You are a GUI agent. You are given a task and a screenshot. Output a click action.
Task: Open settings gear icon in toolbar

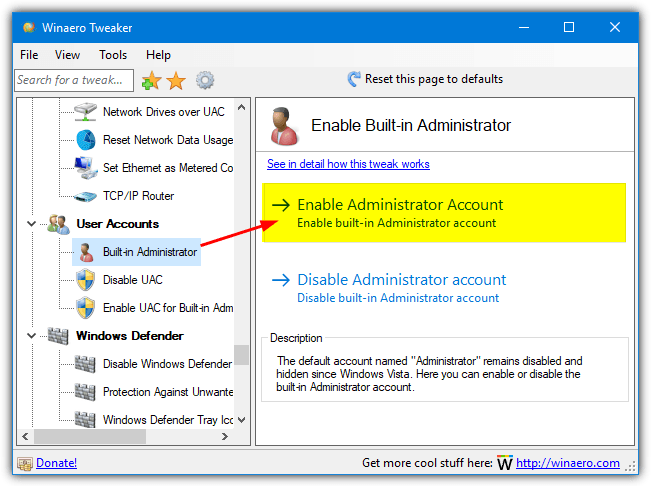[205, 81]
